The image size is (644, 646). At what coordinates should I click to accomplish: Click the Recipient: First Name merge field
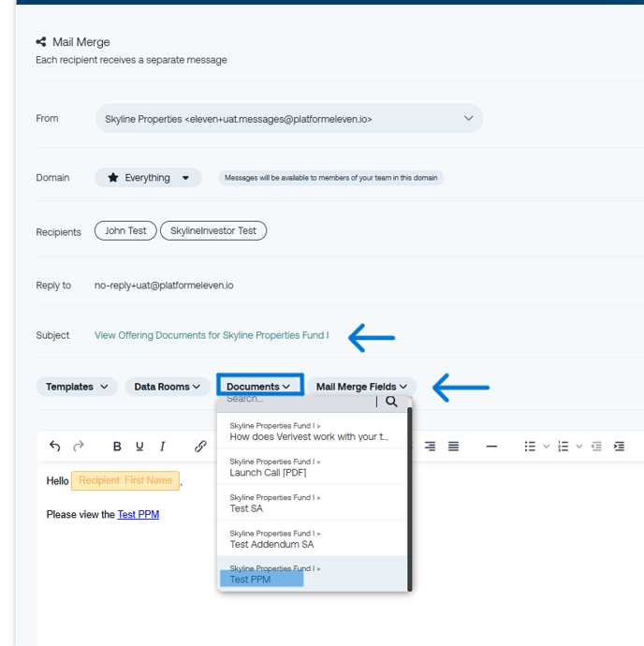click(x=125, y=480)
